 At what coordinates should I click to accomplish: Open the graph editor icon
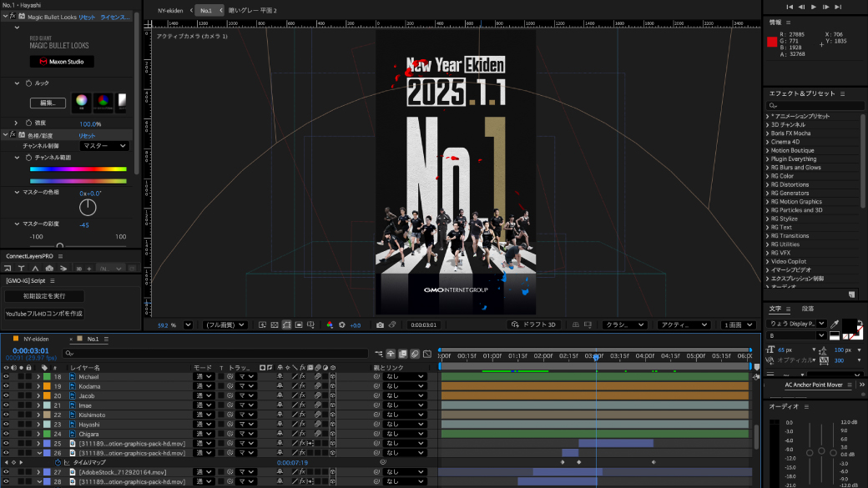tap(427, 354)
